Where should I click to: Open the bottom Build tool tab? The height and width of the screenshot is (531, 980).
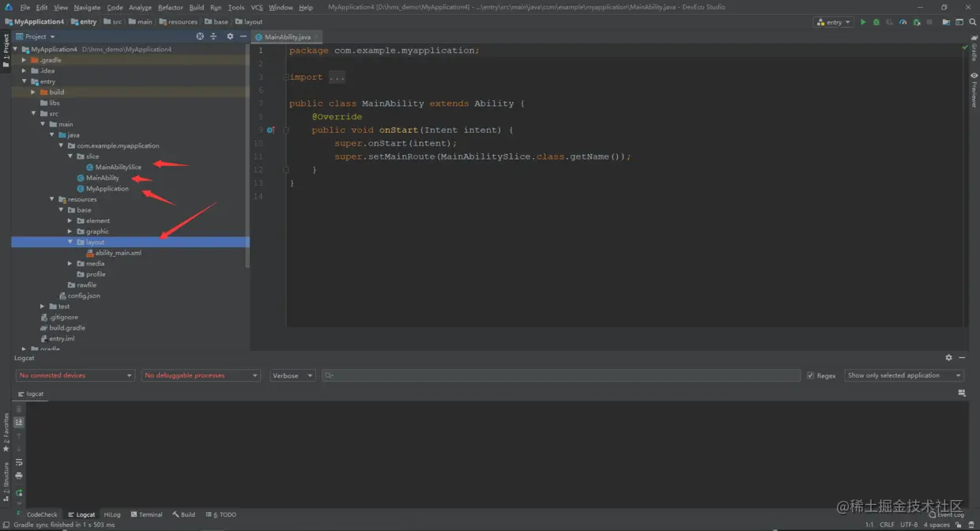183,514
